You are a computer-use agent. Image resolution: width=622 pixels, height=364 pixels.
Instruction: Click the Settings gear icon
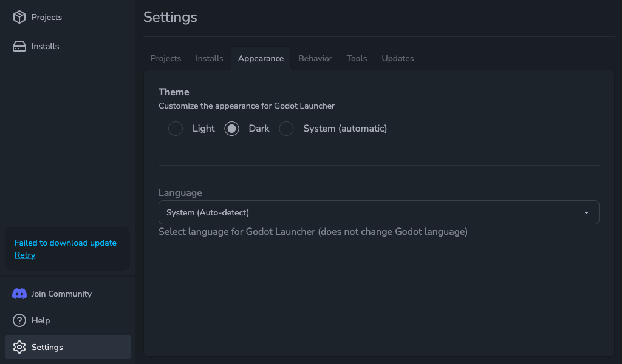19,347
